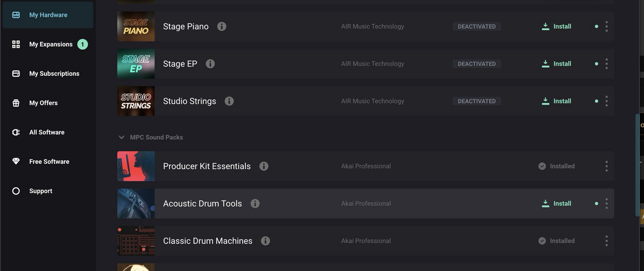
Task: Install the Stage EP plugin
Action: pos(557,64)
